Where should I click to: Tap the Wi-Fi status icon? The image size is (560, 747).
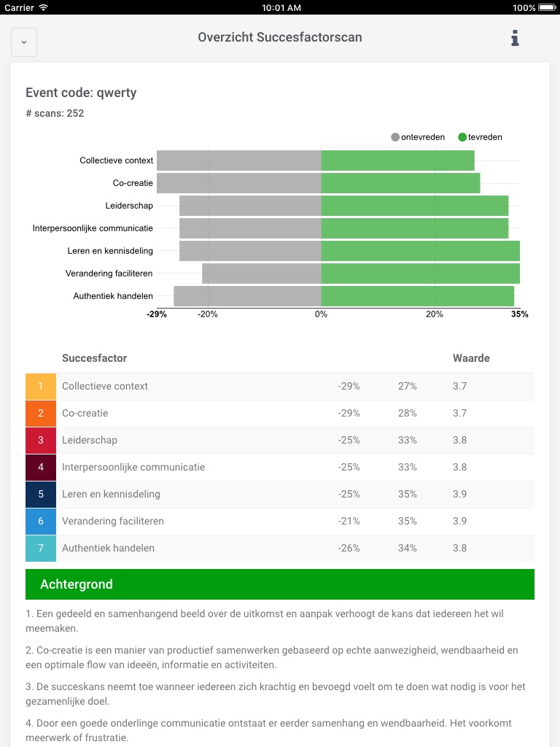[x=44, y=7]
